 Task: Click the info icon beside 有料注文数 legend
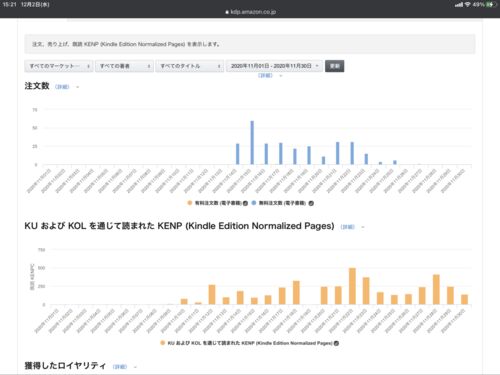(x=245, y=203)
